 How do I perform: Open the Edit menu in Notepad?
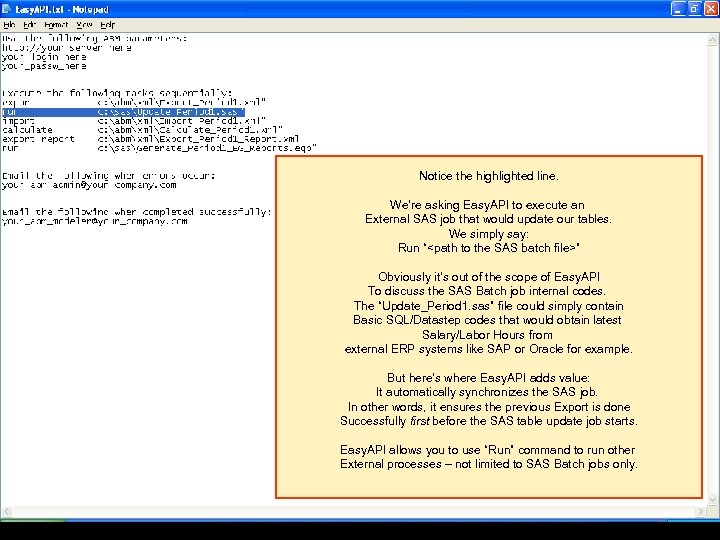pyautogui.click(x=29, y=25)
